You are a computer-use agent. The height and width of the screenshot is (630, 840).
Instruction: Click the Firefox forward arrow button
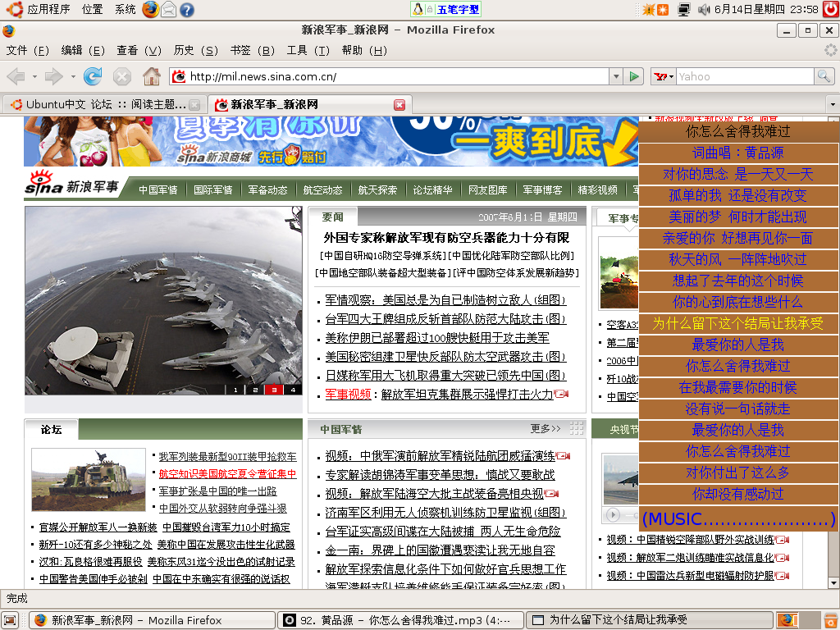[53, 76]
